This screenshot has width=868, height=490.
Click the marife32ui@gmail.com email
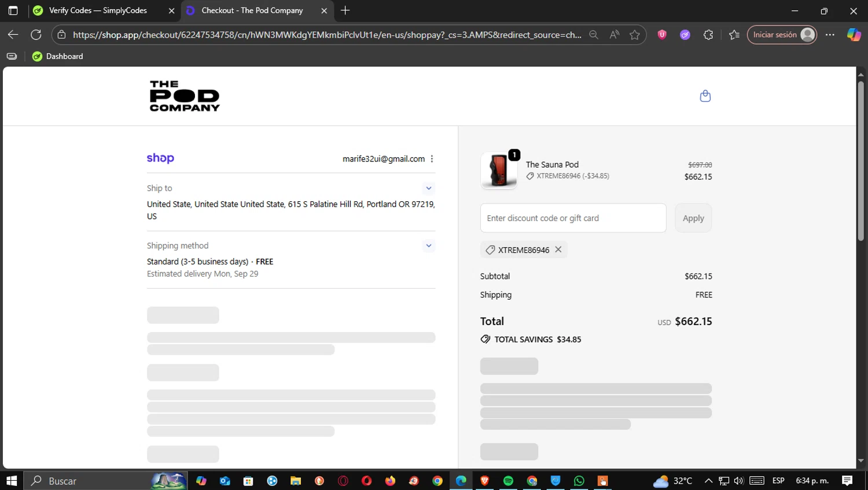(384, 159)
